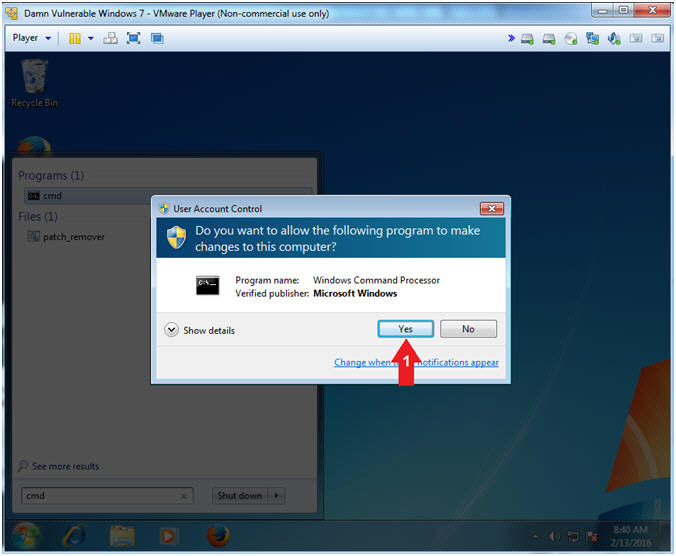676x556 pixels.
Task: Open Recycle Bin on guest desktop
Action: (34, 83)
